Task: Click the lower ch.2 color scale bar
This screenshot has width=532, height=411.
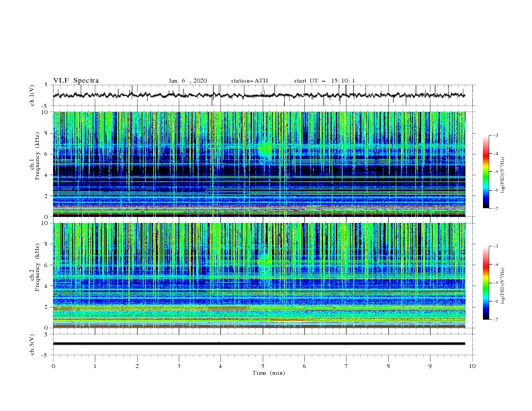Action: [486, 283]
